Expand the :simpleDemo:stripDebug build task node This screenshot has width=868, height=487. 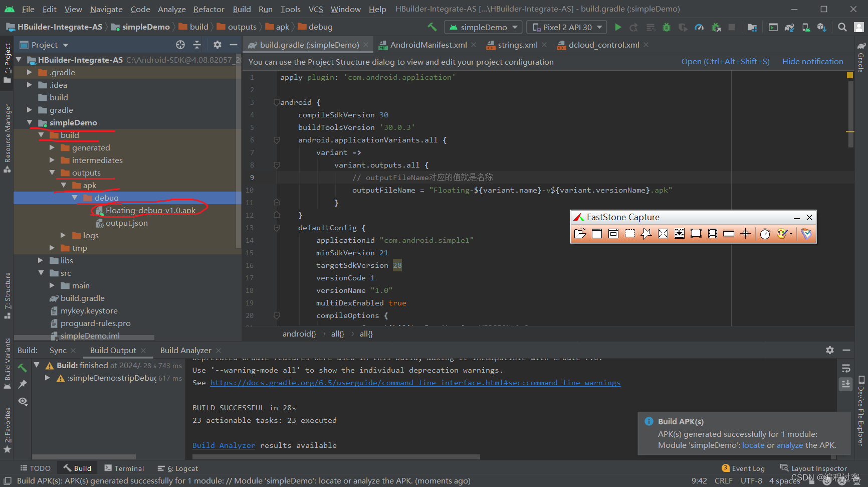click(48, 378)
